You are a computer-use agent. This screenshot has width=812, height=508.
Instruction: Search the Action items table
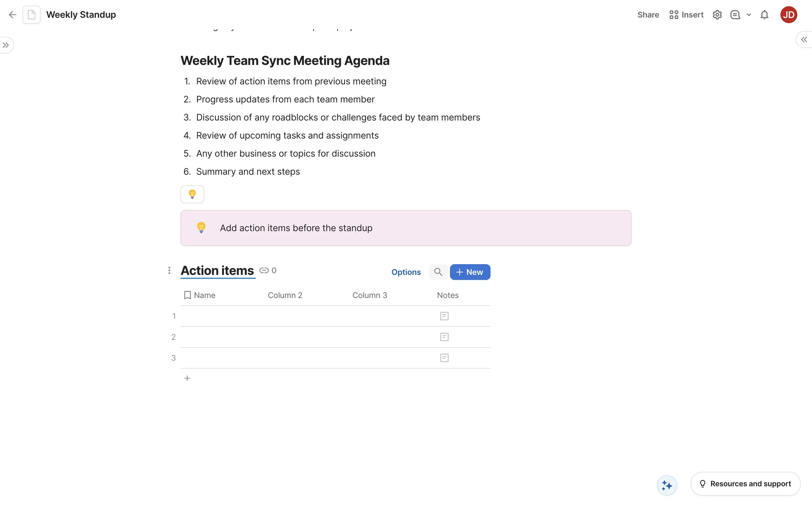coord(438,272)
